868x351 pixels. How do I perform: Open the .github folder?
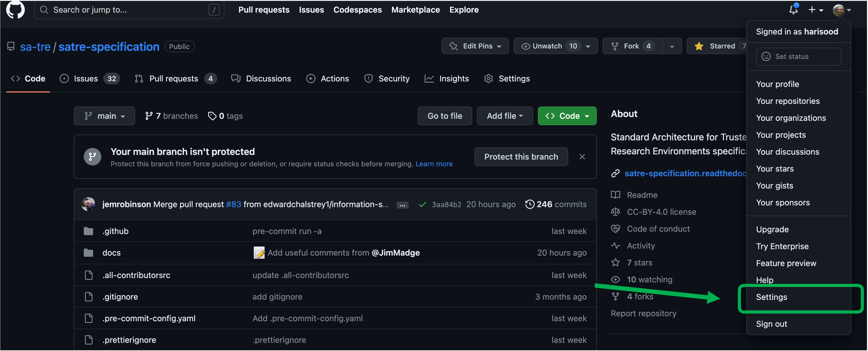pyautogui.click(x=116, y=231)
